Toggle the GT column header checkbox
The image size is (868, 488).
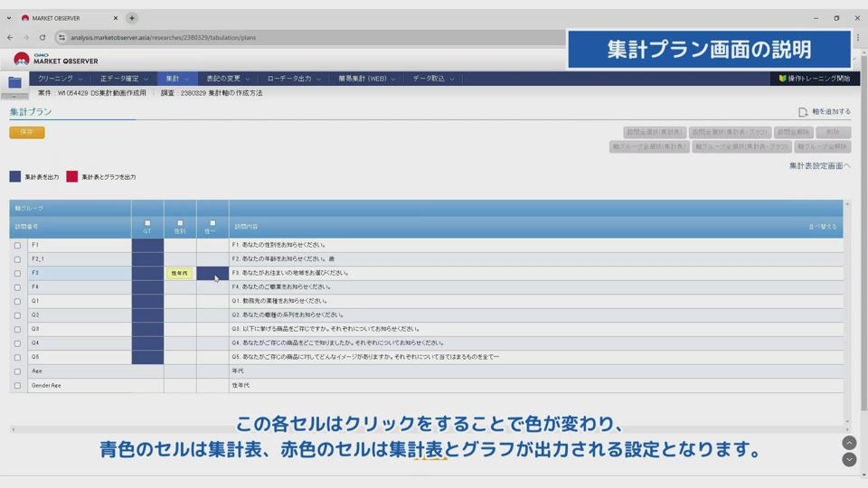147,222
